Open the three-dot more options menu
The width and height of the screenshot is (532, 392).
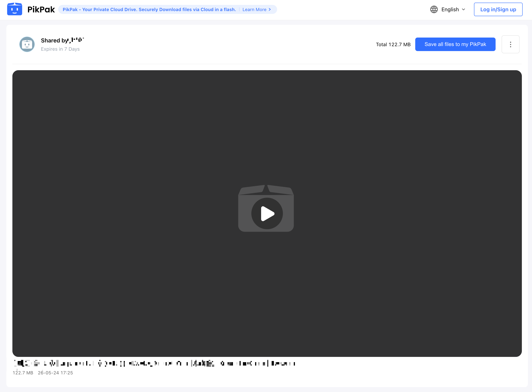510,44
